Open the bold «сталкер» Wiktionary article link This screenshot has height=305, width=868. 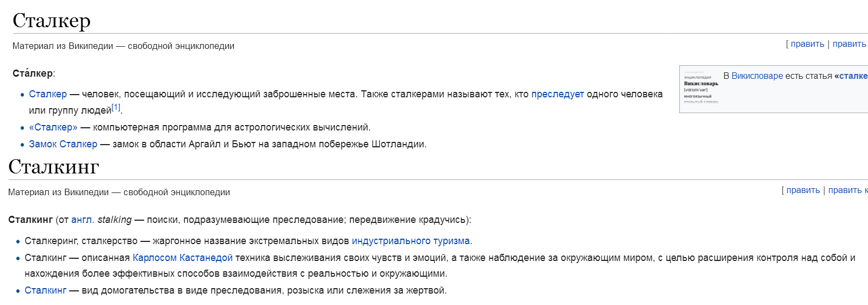pyautogui.click(x=852, y=76)
